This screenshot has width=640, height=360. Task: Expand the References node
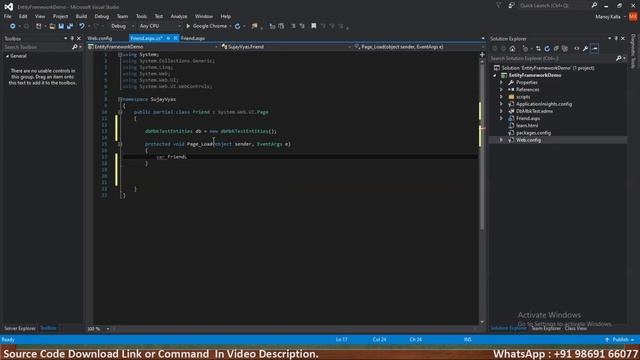[x=501, y=90]
